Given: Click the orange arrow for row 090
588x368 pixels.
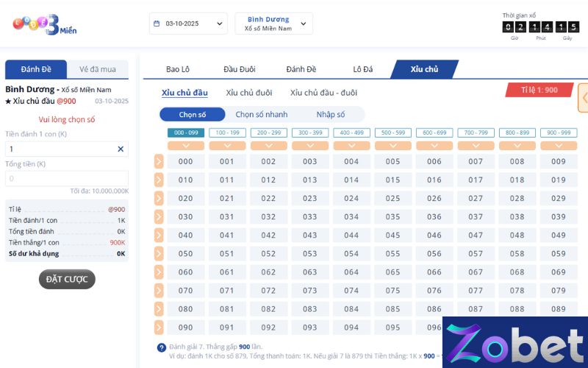Looking at the screenshot, I should click(x=159, y=328).
